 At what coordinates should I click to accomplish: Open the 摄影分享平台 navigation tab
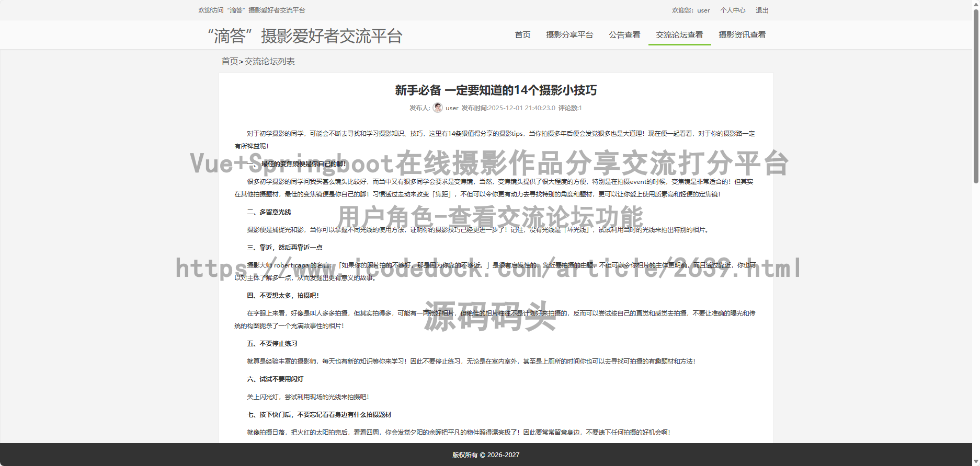coord(569,35)
